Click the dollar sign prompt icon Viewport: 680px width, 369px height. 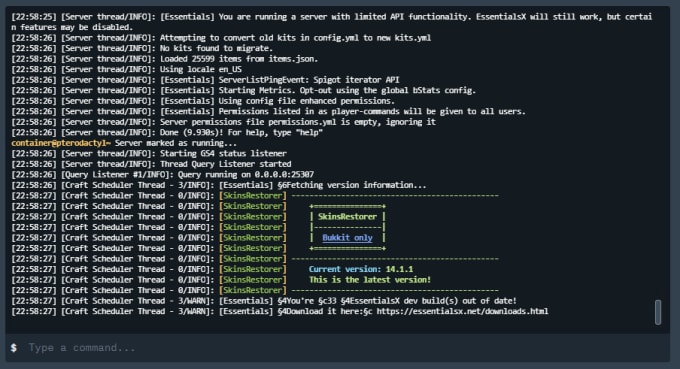[x=14, y=348]
